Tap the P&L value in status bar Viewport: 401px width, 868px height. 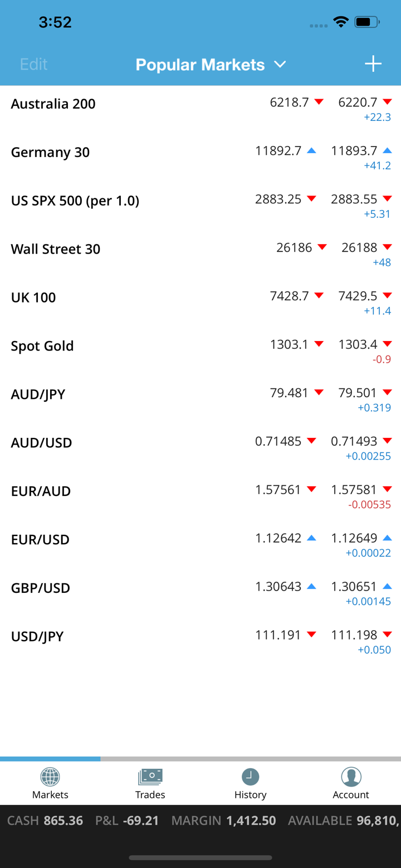point(141,821)
